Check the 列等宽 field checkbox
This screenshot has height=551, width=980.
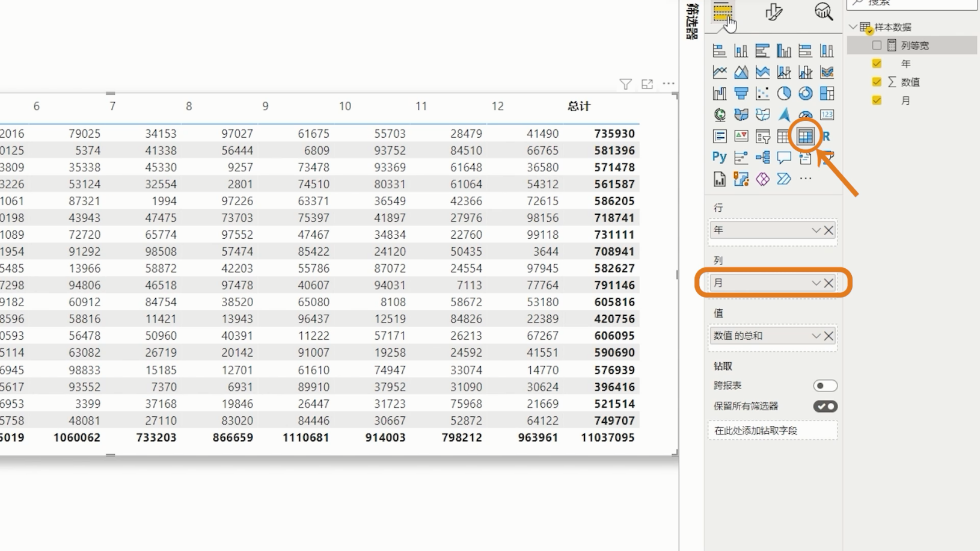(876, 45)
